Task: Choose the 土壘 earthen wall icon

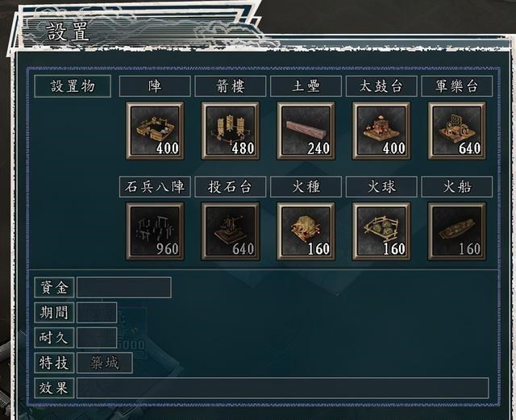Action: click(x=306, y=131)
